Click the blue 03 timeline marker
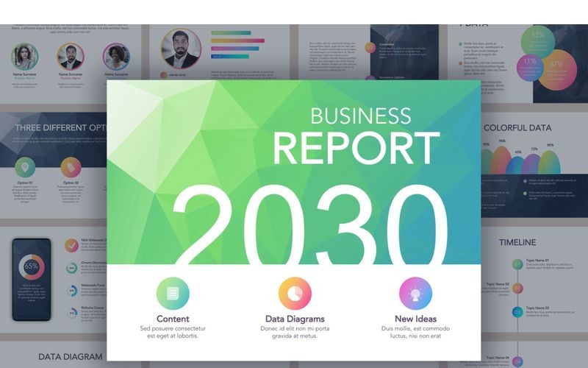Screen dimensions: 588x368 point(517,312)
